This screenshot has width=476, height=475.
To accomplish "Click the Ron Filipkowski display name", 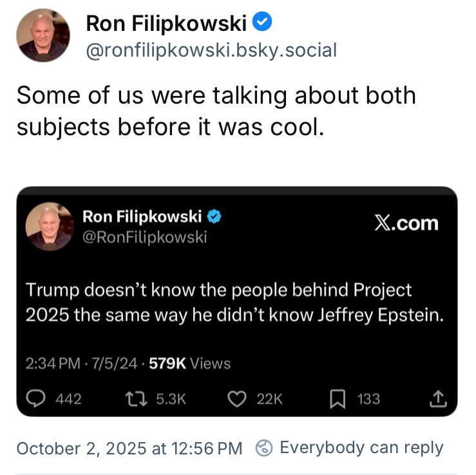I will pyautogui.click(x=166, y=24).
